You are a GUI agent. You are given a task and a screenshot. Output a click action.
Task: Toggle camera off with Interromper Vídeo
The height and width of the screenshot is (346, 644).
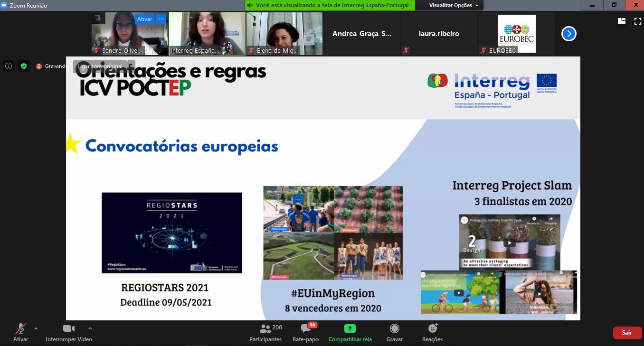tap(69, 333)
